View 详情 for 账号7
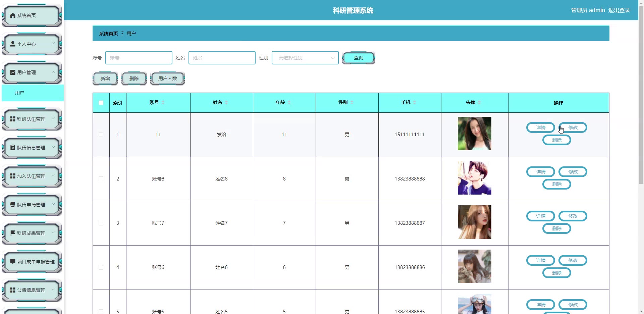The width and height of the screenshot is (644, 314). [x=541, y=216]
